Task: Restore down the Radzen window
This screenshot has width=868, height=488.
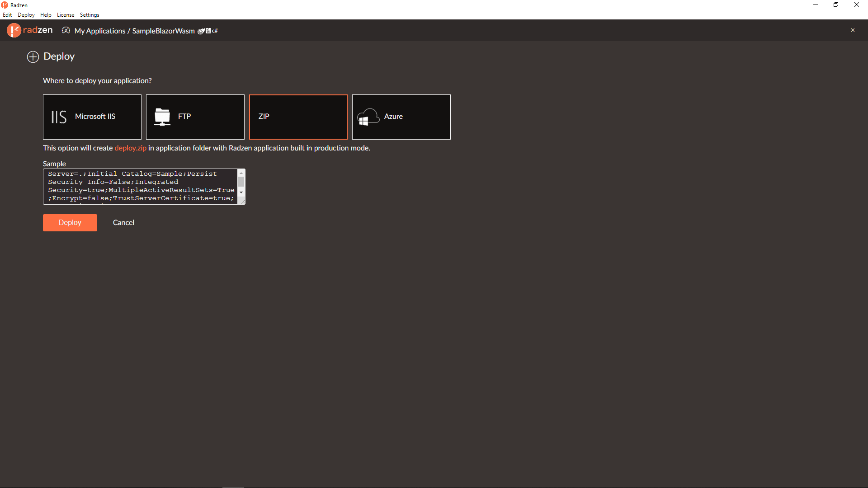Action: (836, 5)
